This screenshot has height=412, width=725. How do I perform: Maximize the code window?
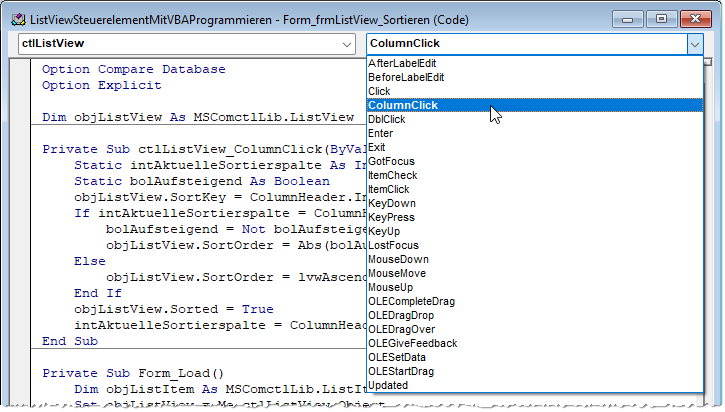[x=661, y=15]
